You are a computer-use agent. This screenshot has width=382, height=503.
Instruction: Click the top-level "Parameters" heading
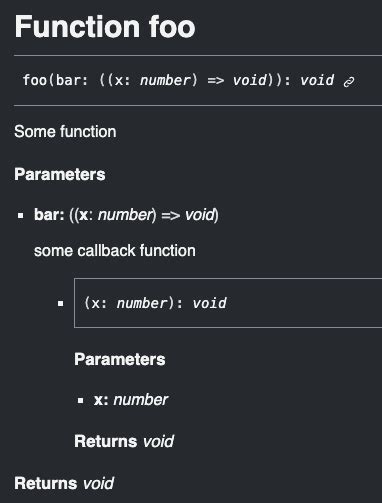pos(60,174)
